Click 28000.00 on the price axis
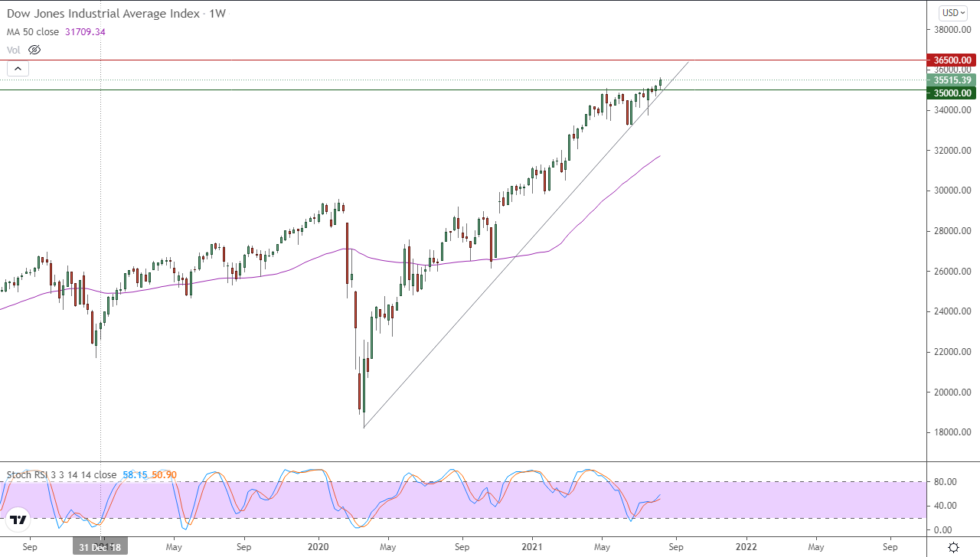 coord(952,231)
